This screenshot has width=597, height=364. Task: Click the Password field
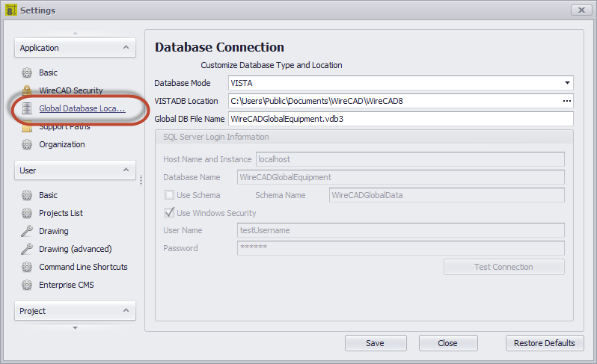(401, 248)
